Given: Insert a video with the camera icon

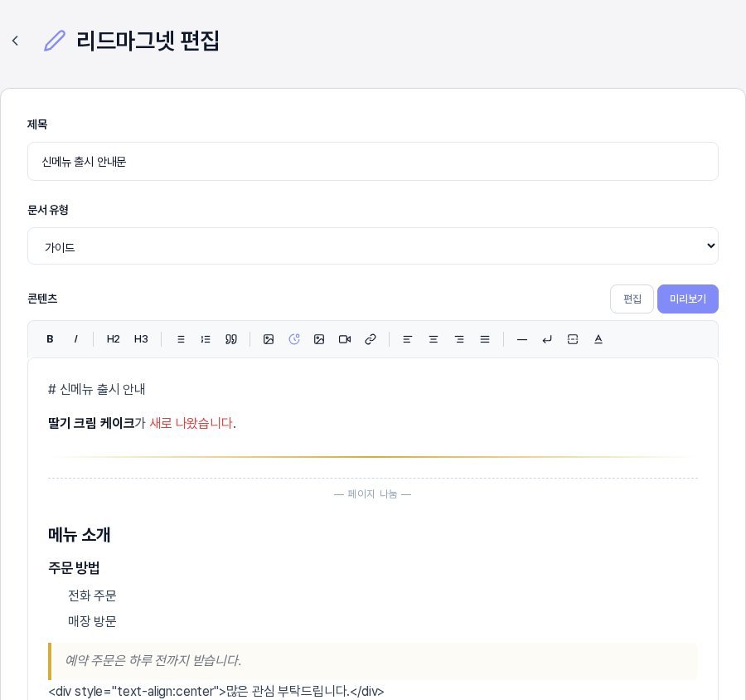Looking at the screenshot, I should pos(345,339).
